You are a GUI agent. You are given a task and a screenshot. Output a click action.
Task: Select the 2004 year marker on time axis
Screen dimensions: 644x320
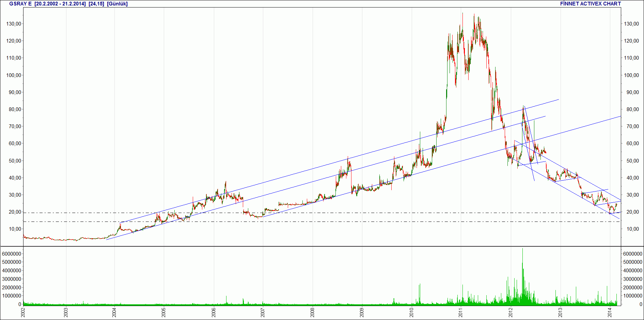click(114, 313)
